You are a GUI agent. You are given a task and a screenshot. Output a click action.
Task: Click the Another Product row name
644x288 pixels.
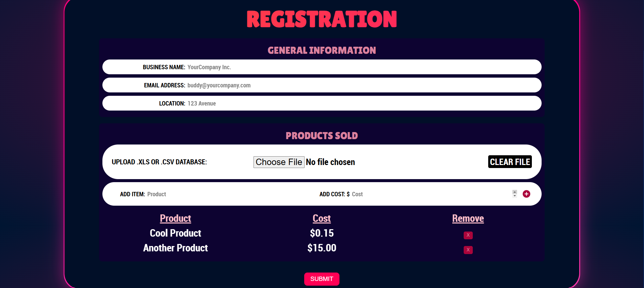[x=175, y=248]
